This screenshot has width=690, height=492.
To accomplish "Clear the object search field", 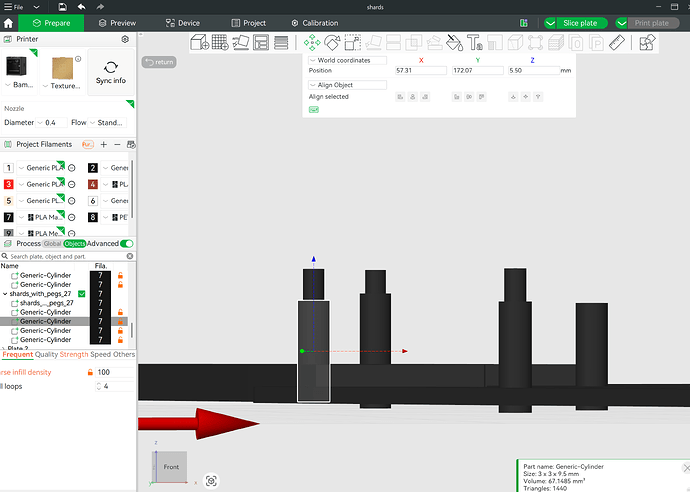I will click(x=130, y=256).
